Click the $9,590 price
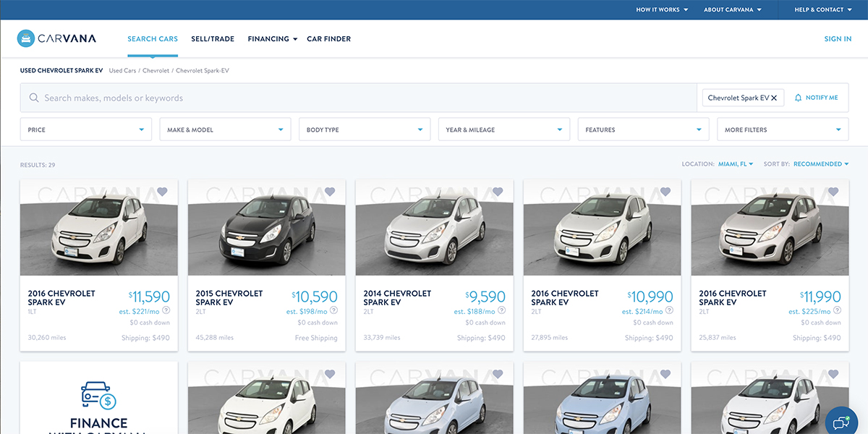The image size is (868, 434). [x=485, y=297]
